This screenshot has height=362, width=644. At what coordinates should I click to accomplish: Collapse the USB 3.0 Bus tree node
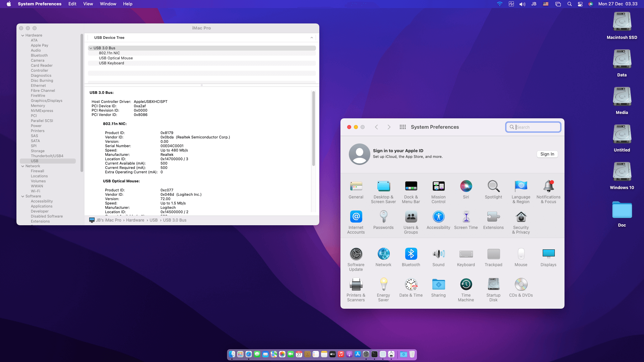tap(91, 48)
